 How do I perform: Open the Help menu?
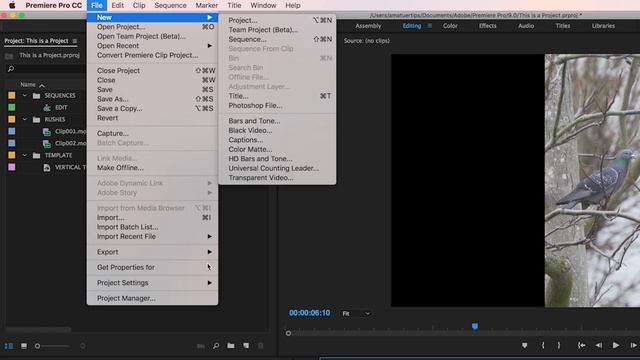pyautogui.click(x=293, y=5)
